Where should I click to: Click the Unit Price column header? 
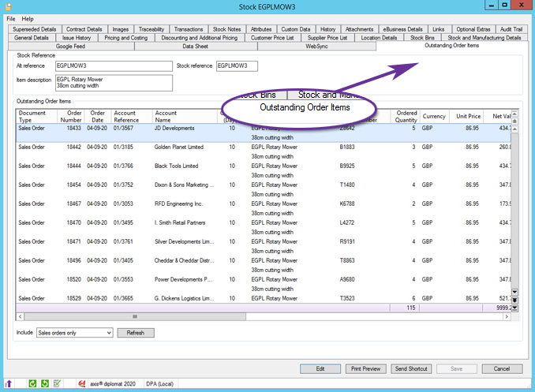click(468, 116)
